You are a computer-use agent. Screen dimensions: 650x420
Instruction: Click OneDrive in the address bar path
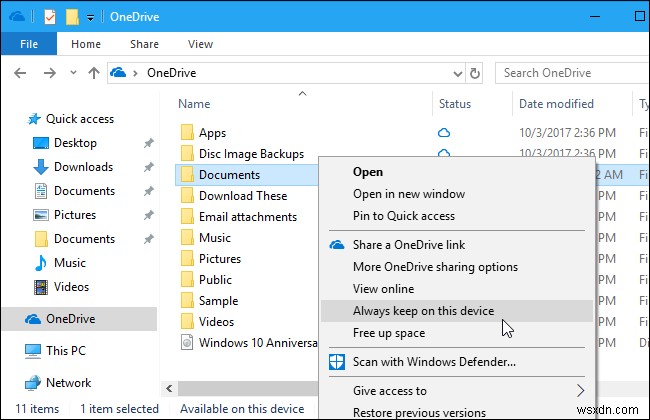click(x=172, y=73)
